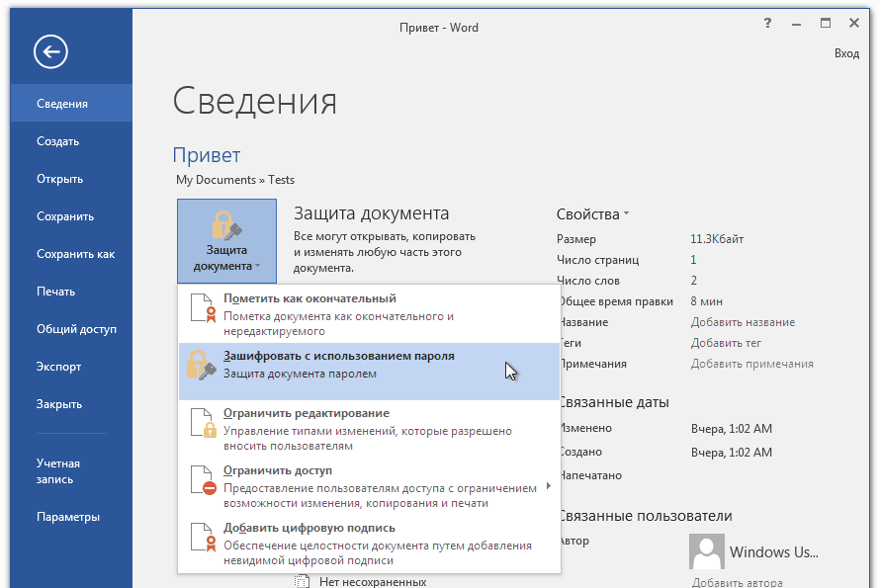Viewport: 880px width, 588px height.
Task: Select Создать in the sidebar
Action: pos(71,141)
